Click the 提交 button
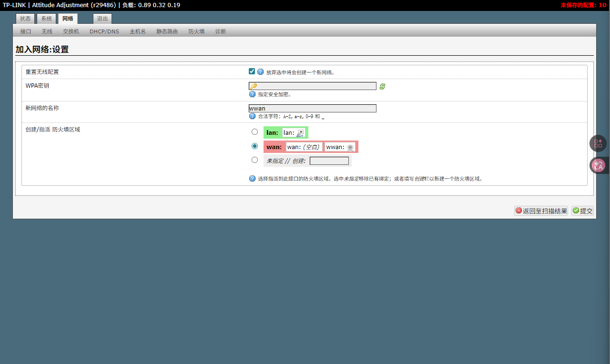Viewport: 610px width, 364px height. point(583,211)
